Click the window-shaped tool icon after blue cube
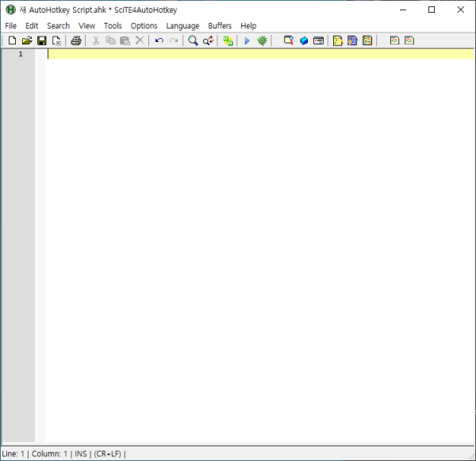Viewport: 476px width, 461px height. pos(318,40)
